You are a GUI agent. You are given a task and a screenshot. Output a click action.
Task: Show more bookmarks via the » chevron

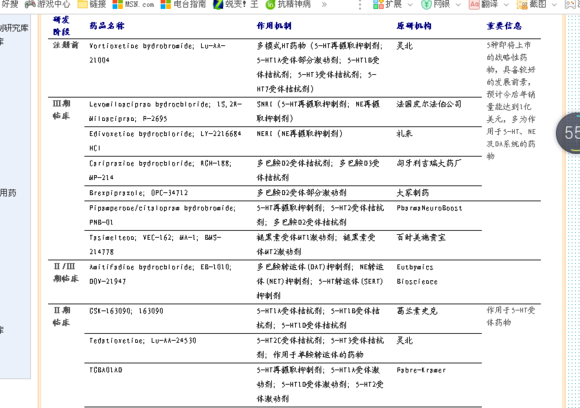[324, 4]
